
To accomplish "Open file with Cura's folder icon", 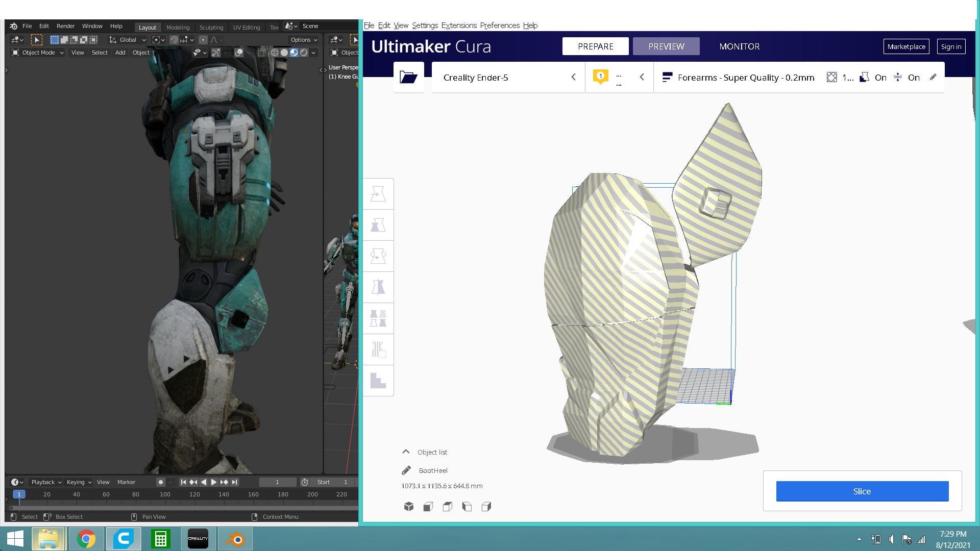I will (408, 77).
